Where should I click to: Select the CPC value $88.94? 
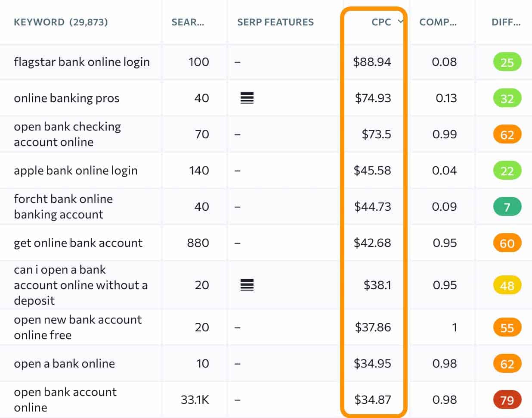[x=371, y=62]
